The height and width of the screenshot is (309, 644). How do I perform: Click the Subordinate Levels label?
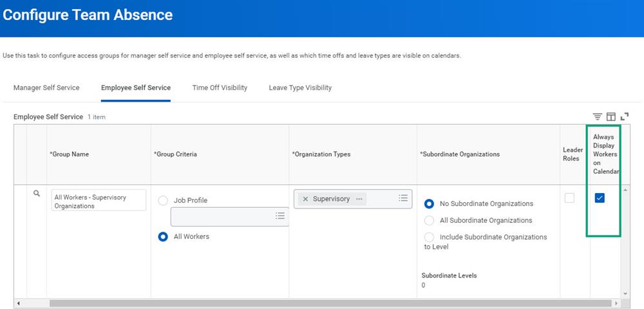[x=449, y=276]
